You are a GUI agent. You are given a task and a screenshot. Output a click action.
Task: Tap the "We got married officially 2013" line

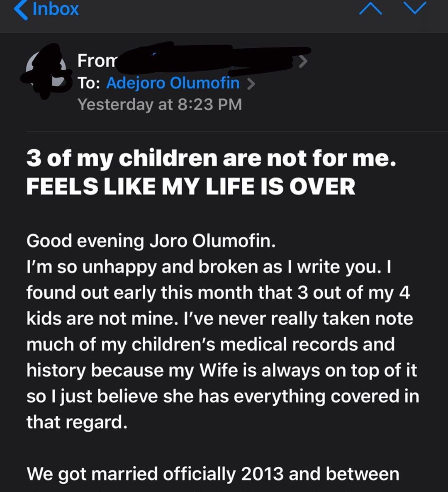pyautogui.click(x=213, y=474)
